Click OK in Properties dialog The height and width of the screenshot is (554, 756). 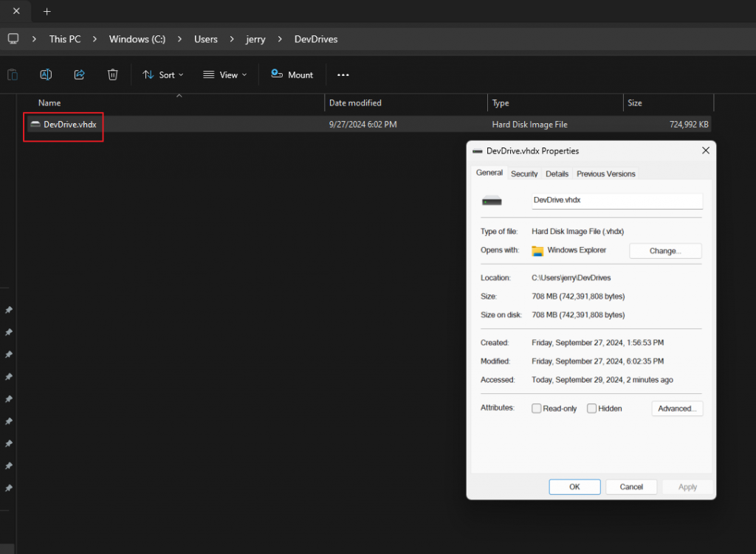point(574,487)
